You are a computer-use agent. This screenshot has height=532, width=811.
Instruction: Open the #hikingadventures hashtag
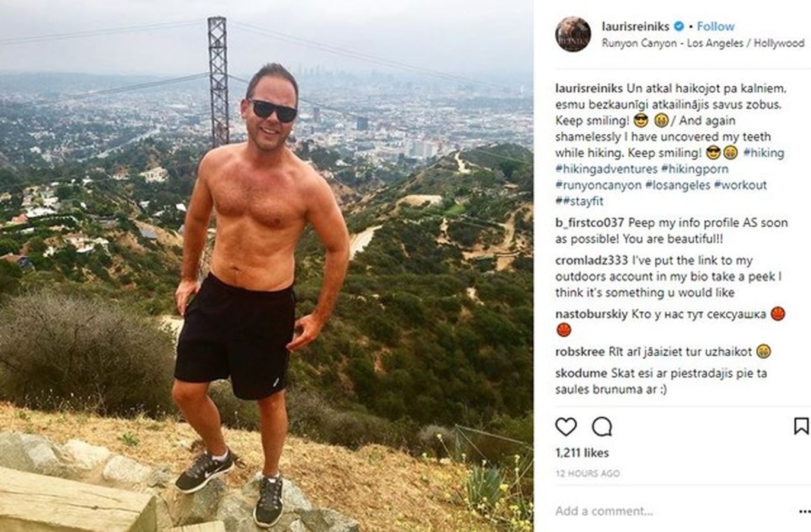coord(606,169)
